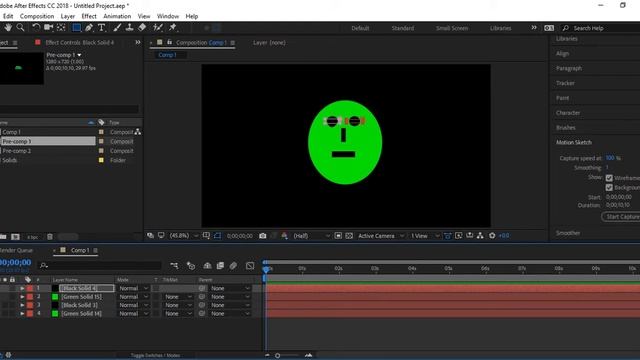
Task: Select the Rotation tool
Action: click(36, 27)
